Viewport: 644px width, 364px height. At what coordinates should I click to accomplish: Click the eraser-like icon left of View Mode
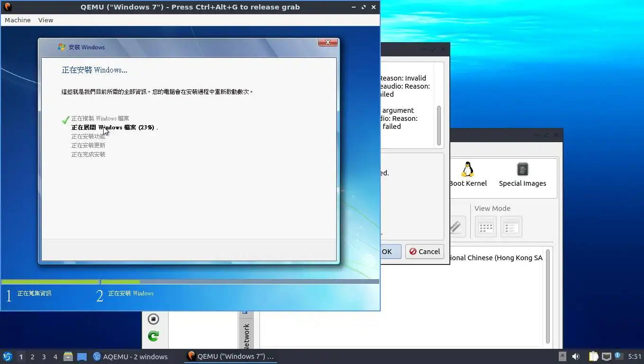(457, 227)
